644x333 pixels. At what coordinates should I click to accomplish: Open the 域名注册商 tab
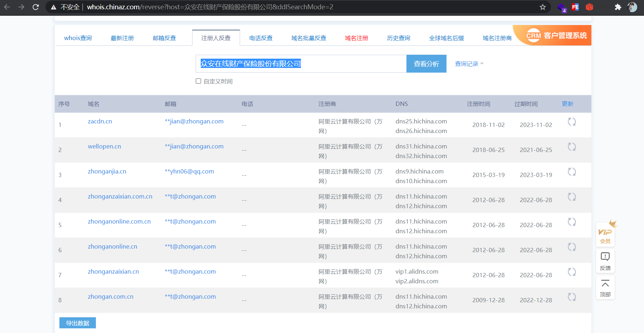point(497,38)
